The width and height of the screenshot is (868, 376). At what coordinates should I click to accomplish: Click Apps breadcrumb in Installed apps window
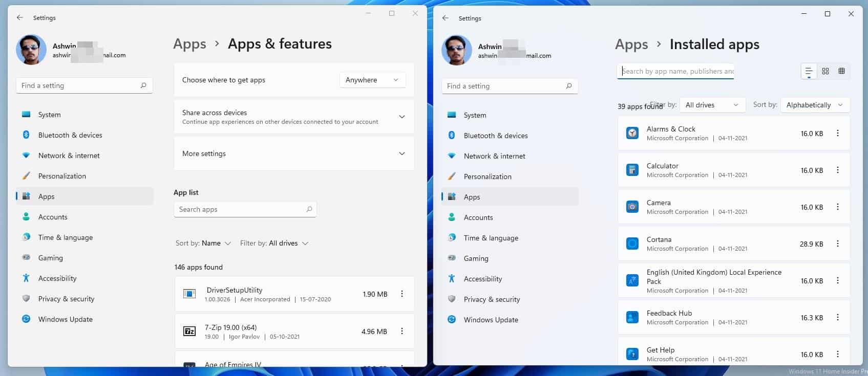coord(631,45)
